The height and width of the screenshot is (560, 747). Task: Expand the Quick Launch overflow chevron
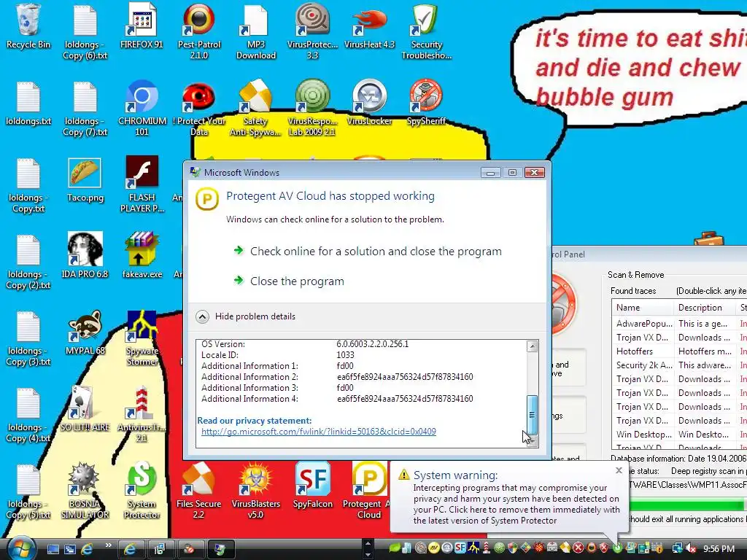coord(108,545)
